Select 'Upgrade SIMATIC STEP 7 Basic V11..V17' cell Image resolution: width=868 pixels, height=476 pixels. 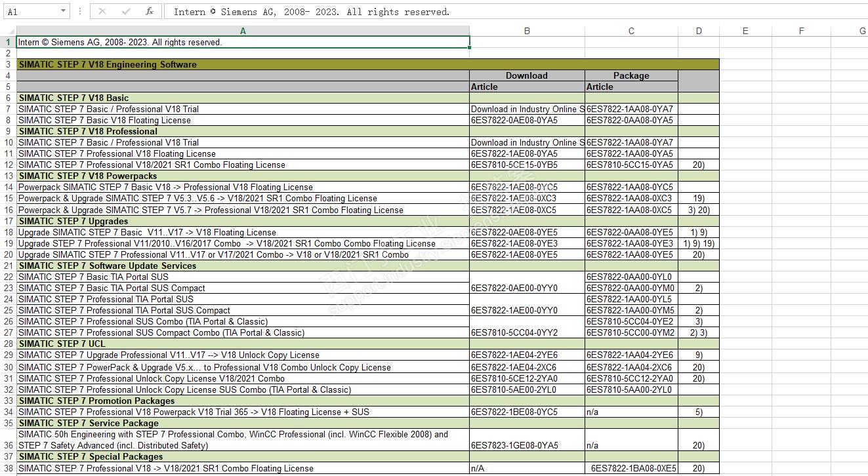pyautogui.click(x=243, y=232)
